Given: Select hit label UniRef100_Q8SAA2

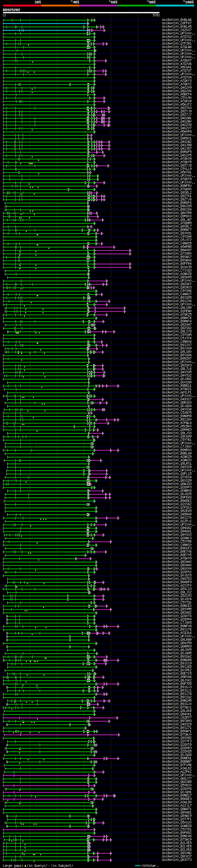Looking at the screenshot, I should pos(177,562).
